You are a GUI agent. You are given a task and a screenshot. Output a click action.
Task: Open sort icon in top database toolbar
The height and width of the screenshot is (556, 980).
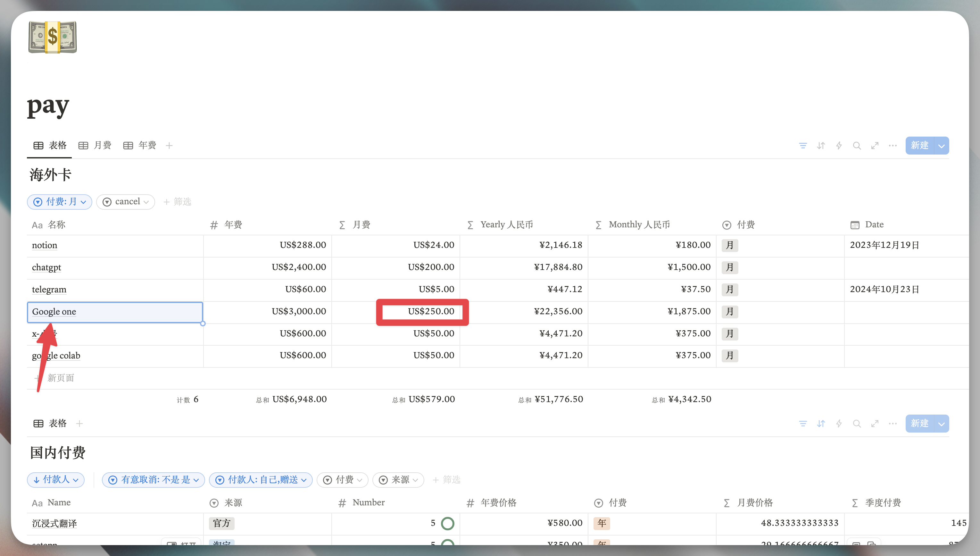pos(821,146)
